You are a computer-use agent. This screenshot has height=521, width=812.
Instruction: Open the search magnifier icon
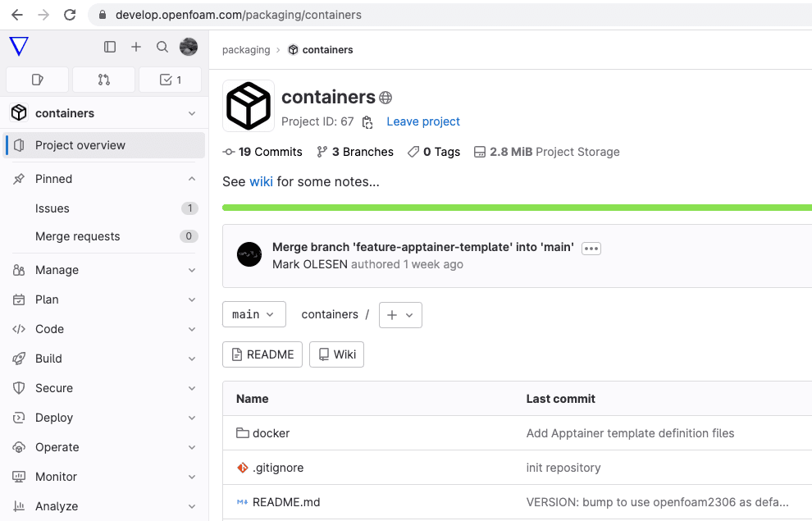pyautogui.click(x=162, y=47)
